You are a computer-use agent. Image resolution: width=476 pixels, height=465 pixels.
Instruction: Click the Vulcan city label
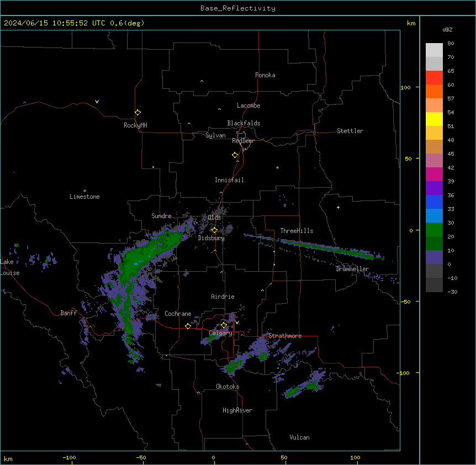[300, 437]
